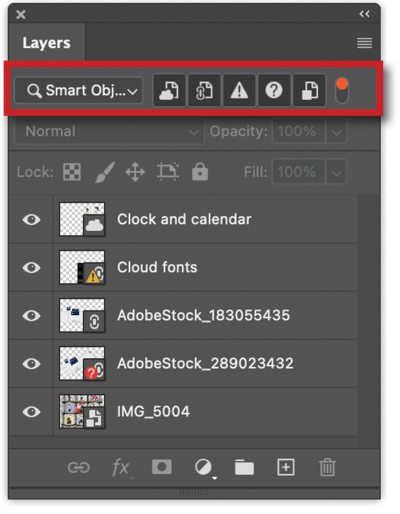Open the Fill slider dropdown arrow
This screenshot has width=400, height=514.
pyautogui.click(x=336, y=172)
